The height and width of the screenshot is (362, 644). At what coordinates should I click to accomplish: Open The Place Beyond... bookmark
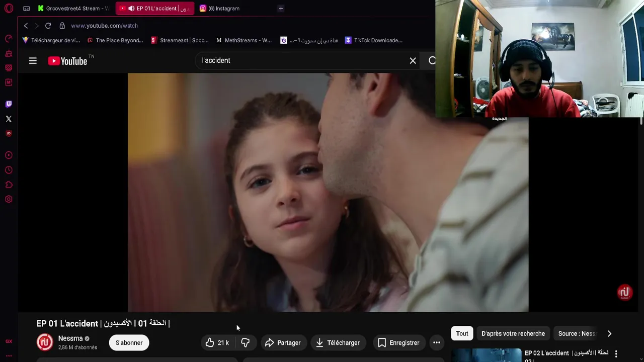(x=115, y=40)
